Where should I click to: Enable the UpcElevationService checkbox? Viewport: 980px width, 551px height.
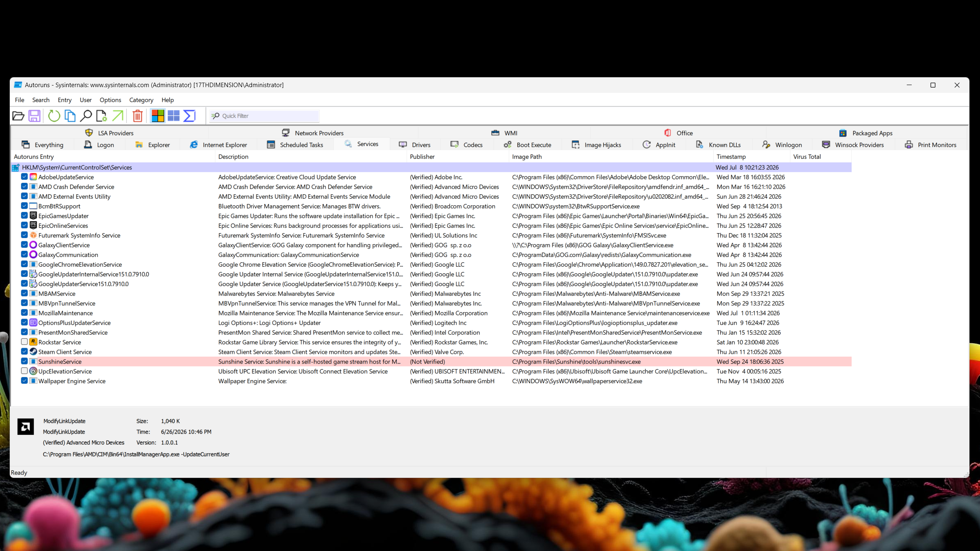tap(24, 371)
